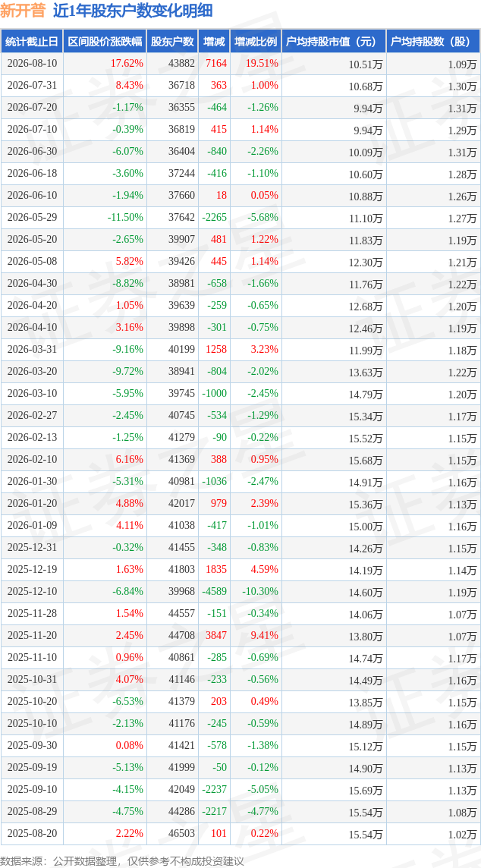Click the 统计截止日 column header
The width and height of the screenshot is (481, 868).
click(x=32, y=42)
